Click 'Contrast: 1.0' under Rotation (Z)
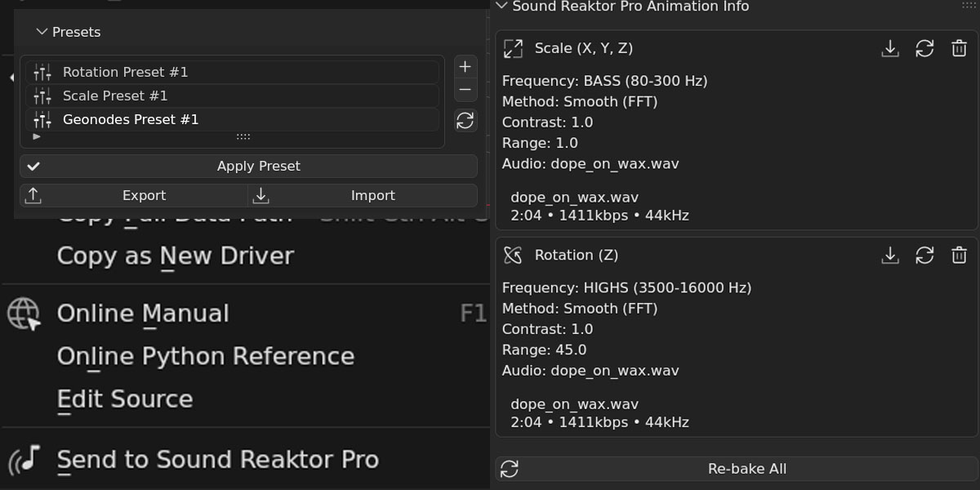This screenshot has height=490, width=980. pos(547,329)
